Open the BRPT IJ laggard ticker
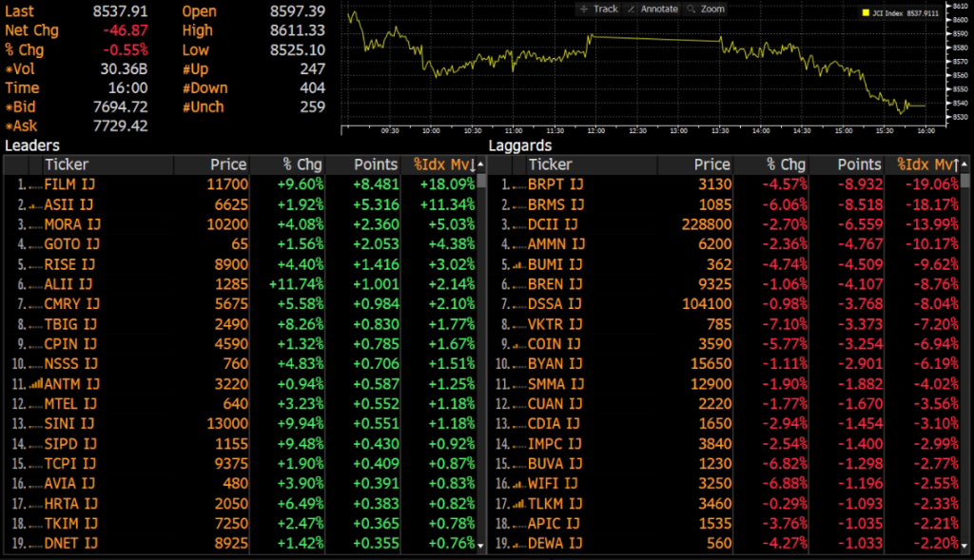974x560 pixels. [553, 183]
